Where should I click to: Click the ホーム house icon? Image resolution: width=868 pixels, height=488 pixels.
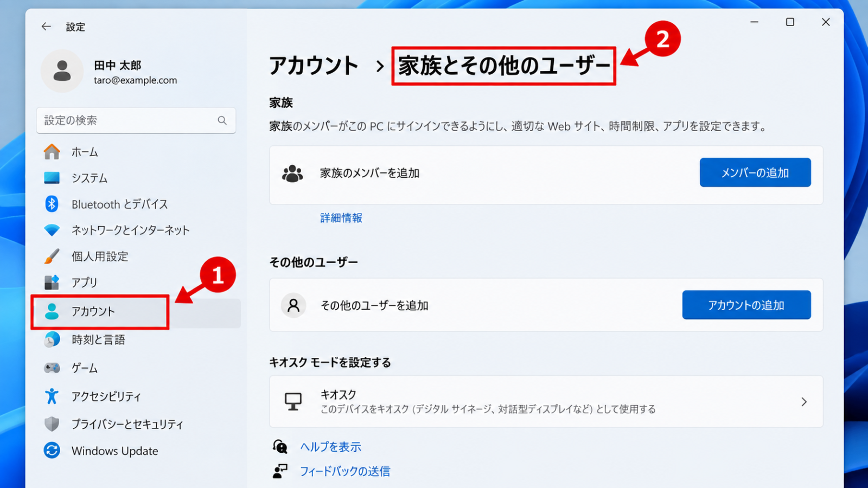(x=52, y=152)
